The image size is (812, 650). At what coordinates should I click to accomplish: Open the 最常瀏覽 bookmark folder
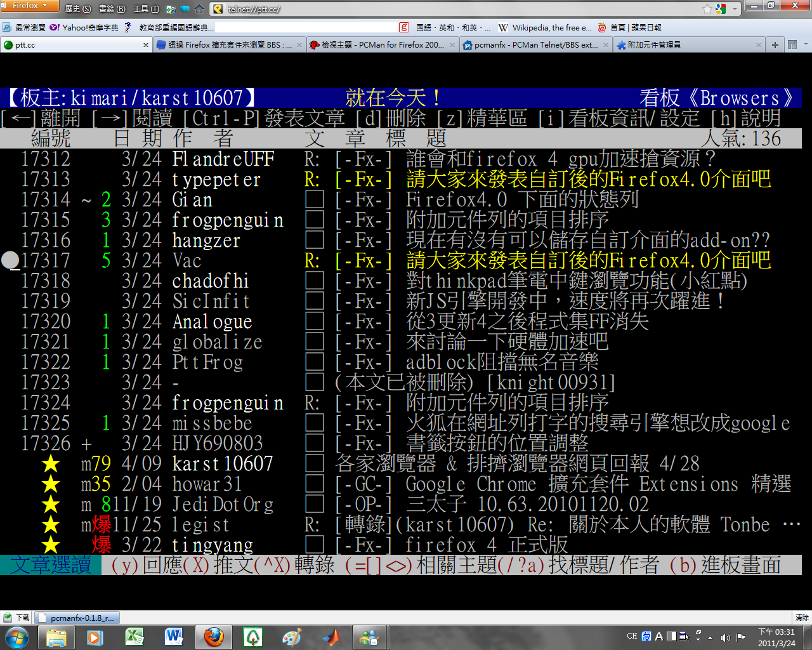(25, 27)
